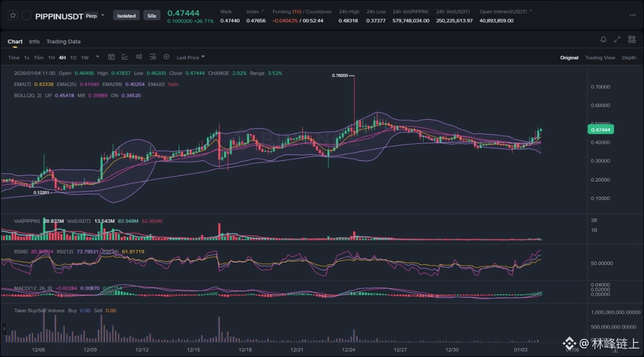Viewport: 644px width, 357px height.
Task: Click the Funding (1h) / Countdown label
Action: [302, 12]
